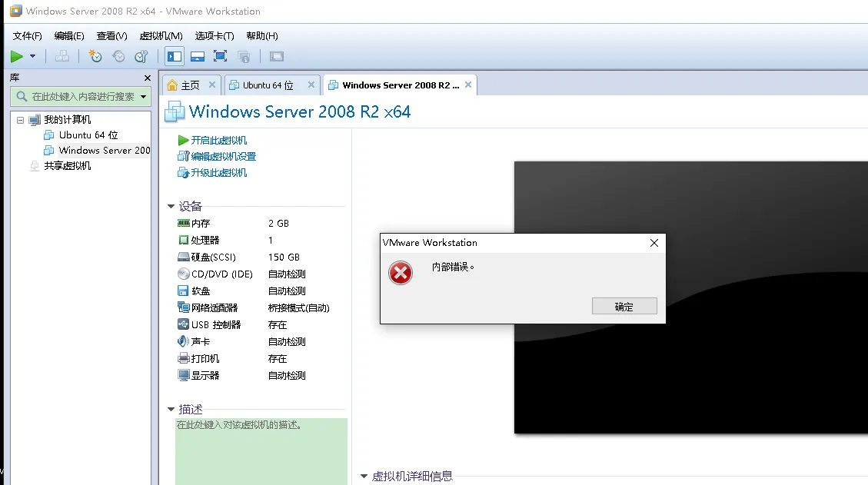Click the VMware Workstation title bar icon
This screenshot has width=868, height=485.
pos(16,11)
